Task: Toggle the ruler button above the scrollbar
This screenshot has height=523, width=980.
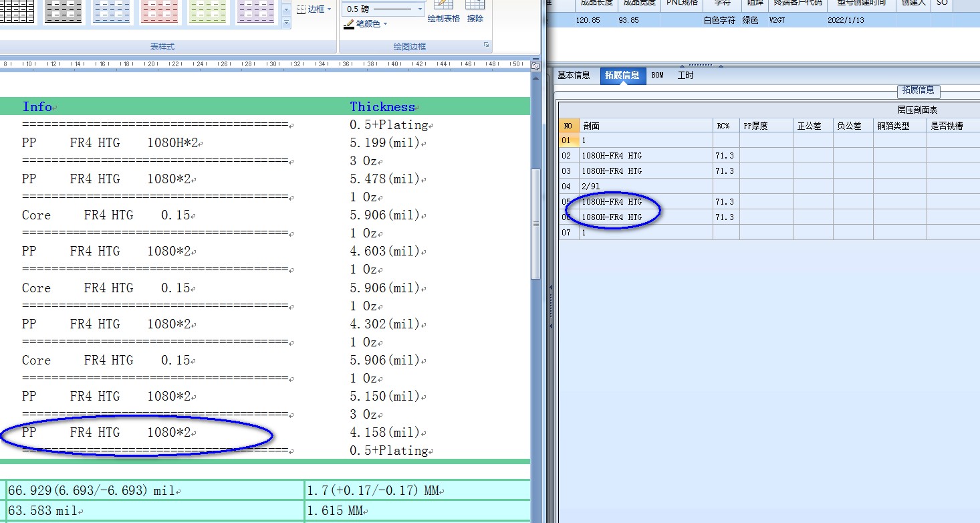Action: (x=535, y=65)
